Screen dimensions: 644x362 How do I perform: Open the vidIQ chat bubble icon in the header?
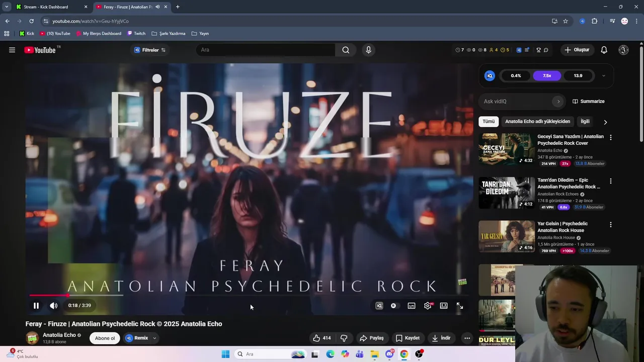(546, 50)
